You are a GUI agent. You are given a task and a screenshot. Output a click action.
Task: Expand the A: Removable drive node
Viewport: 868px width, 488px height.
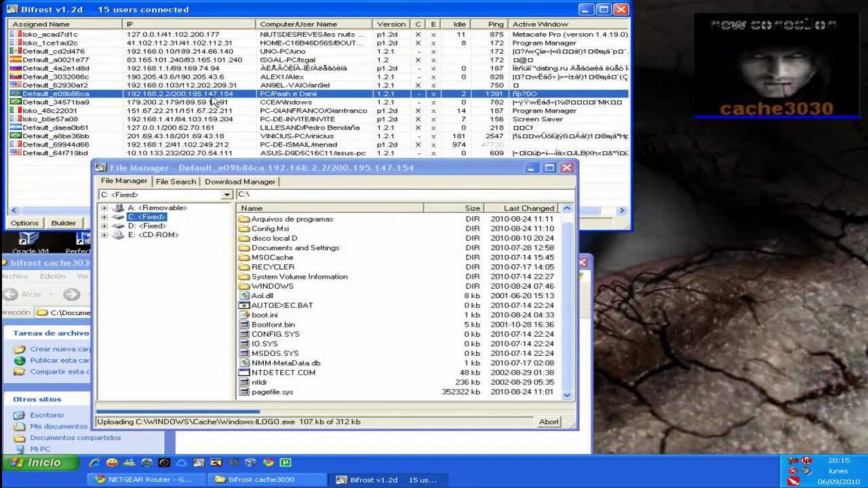pyautogui.click(x=104, y=208)
